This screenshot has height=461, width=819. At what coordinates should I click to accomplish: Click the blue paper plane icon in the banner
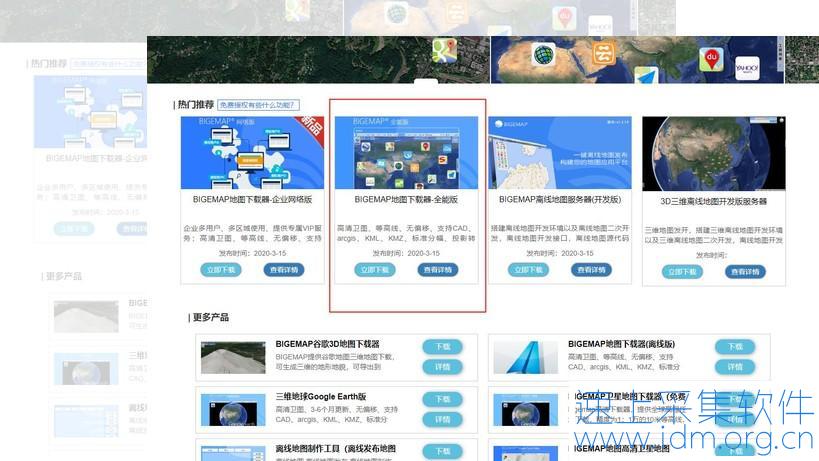(647, 75)
